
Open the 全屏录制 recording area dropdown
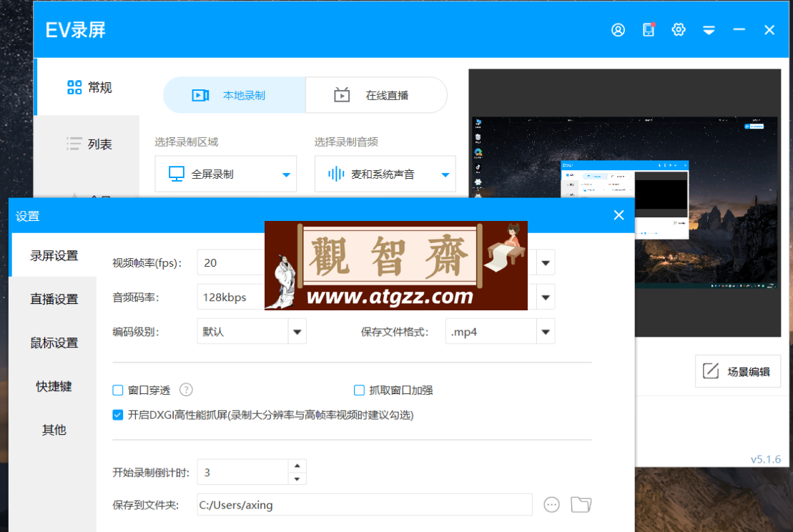225,174
